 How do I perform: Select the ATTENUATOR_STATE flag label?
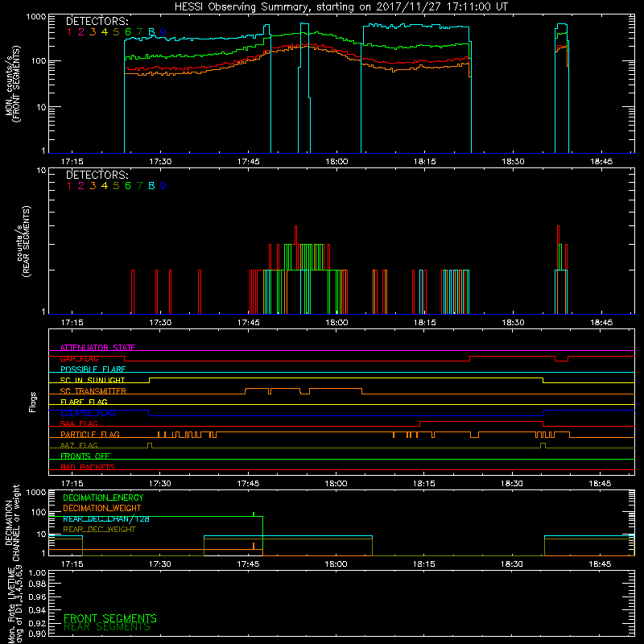click(x=97, y=348)
